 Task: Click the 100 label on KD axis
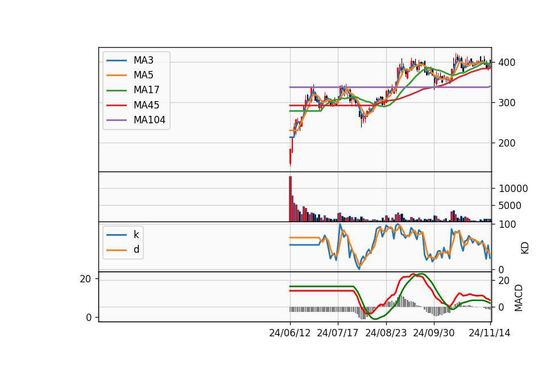[x=507, y=224]
